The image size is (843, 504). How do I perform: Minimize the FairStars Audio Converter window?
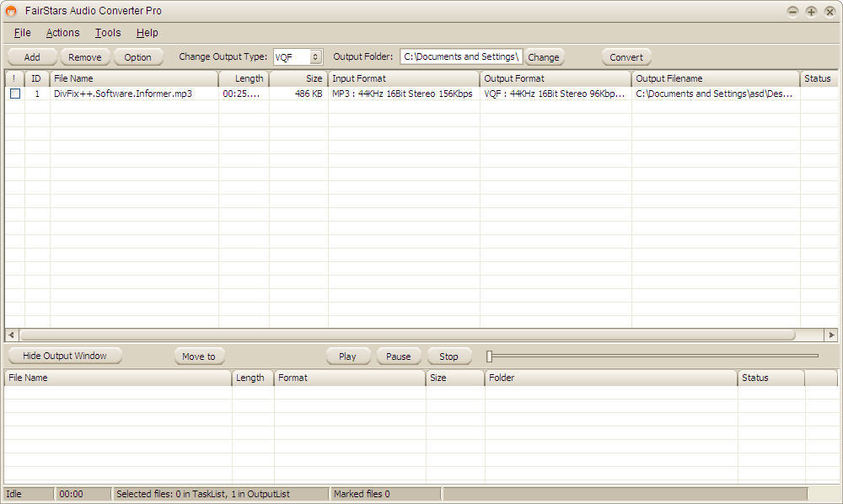click(x=792, y=11)
